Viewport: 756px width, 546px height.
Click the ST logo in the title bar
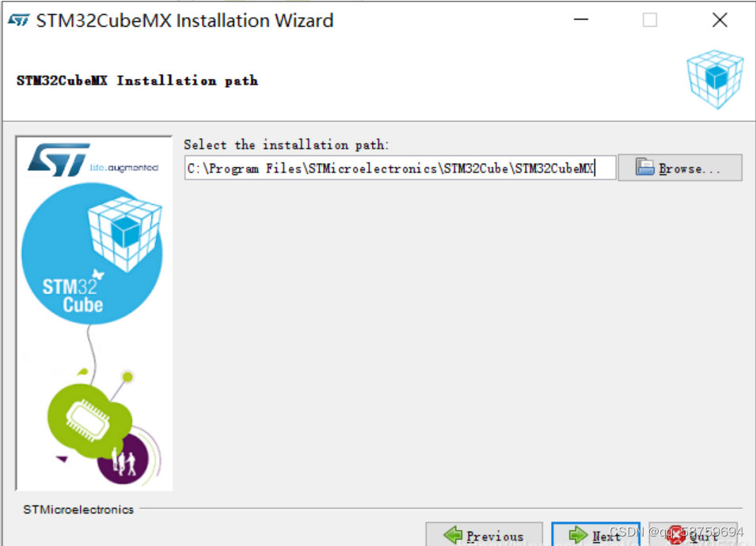point(19,21)
